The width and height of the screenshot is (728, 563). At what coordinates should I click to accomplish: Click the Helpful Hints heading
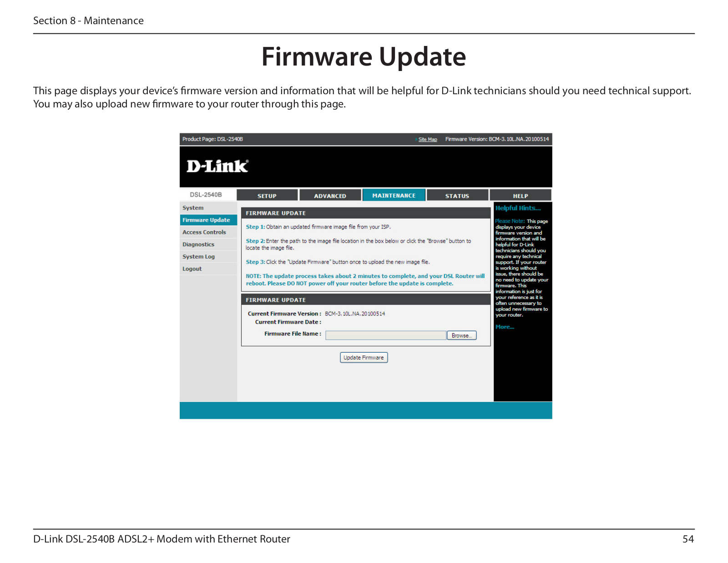(x=518, y=208)
